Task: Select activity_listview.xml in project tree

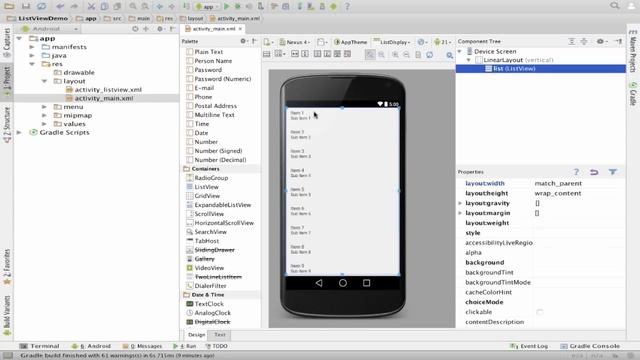Action: pyautogui.click(x=108, y=90)
